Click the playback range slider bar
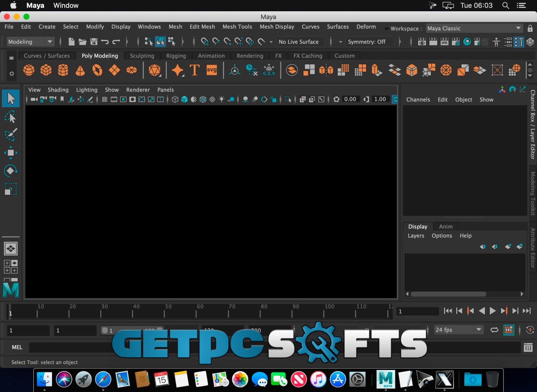 pos(131,330)
